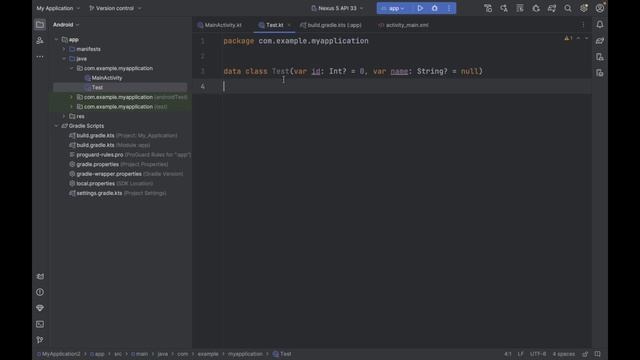This screenshot has height=360, width=640.
Task: Select settings.gradle.kts file
Action: tap(118, 193)
